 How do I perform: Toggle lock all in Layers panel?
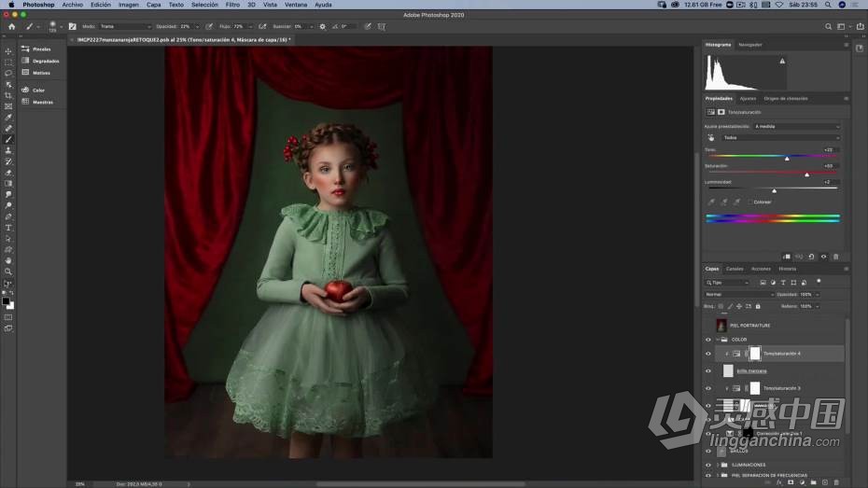tap(758, 307)
